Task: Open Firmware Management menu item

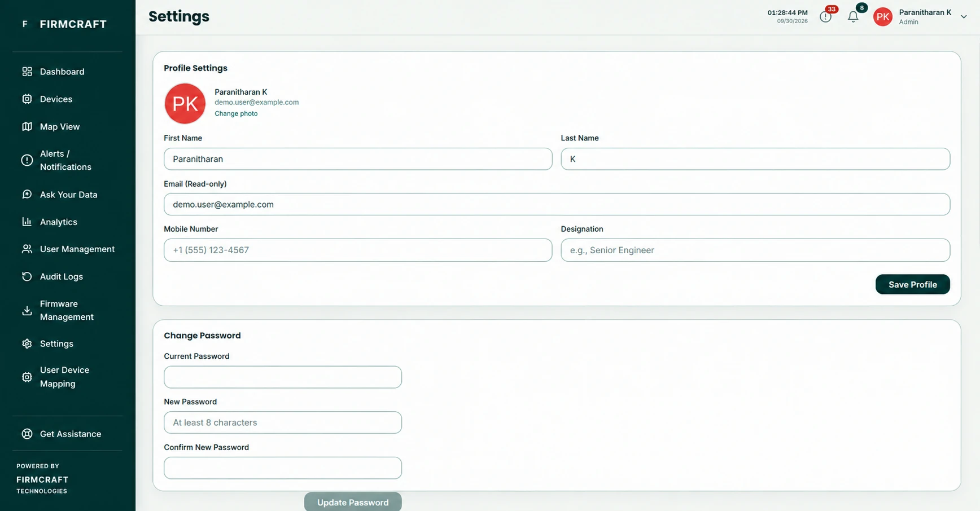Action: (x=68, y=310)
